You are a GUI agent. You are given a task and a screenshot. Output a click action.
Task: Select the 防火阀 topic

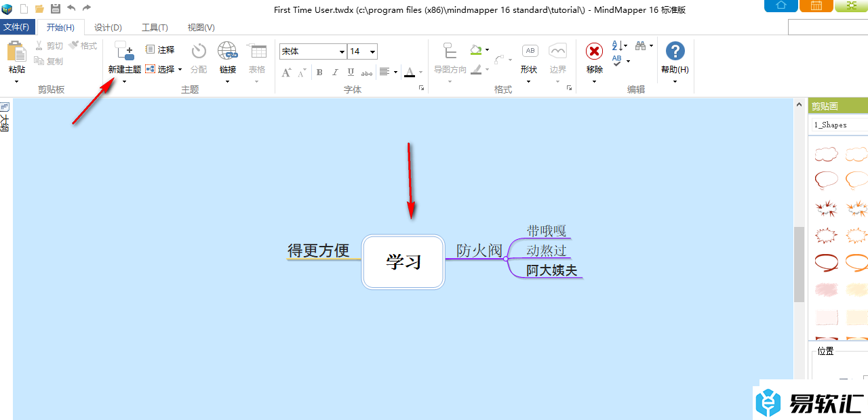click(479, 250)
